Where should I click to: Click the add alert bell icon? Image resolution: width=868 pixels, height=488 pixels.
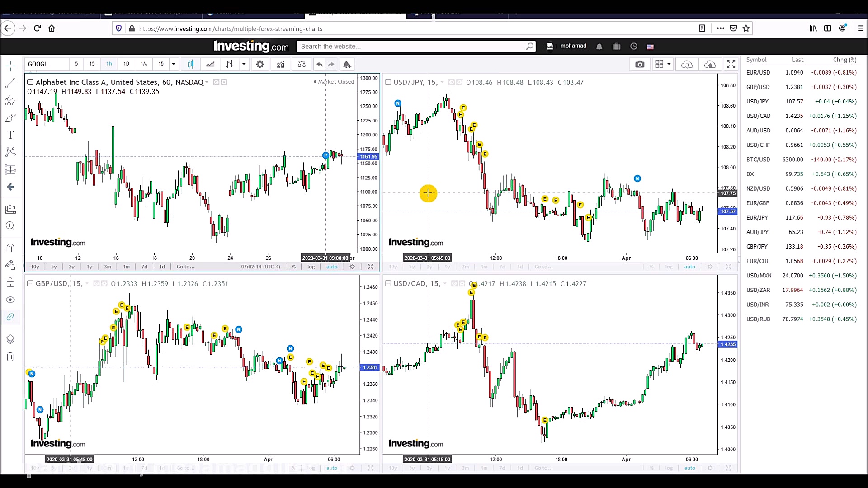347,64
